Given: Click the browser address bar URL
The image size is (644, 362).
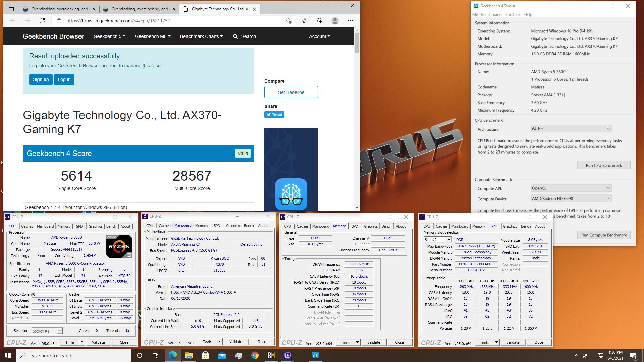Looking at the screenshot, I should (x=118, y=21).
